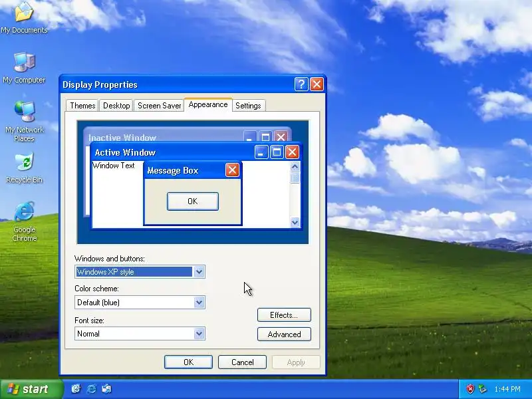Close the Display Properties dialog

[317, 84]
